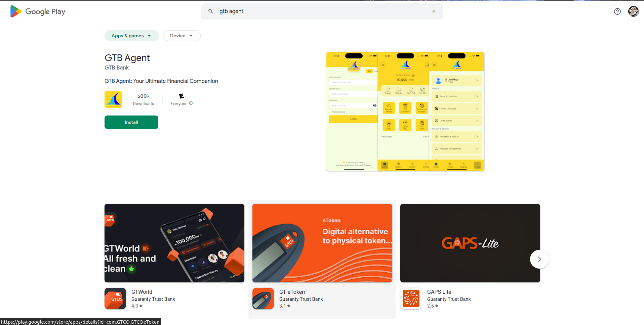Click the GAPS-Lite app icon
Viewport: 644px width, 325px height.
coord(411,298)
